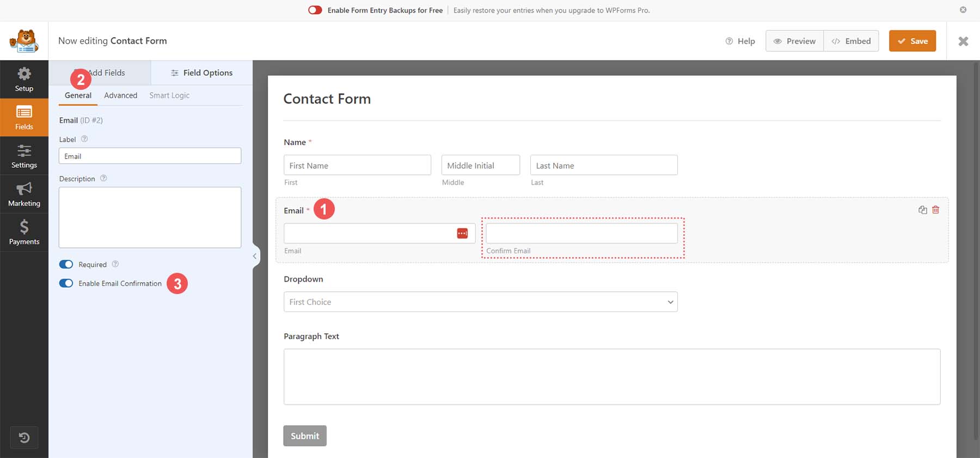
Task: Toggle the Required switch off
Action: tap(66, 264)
